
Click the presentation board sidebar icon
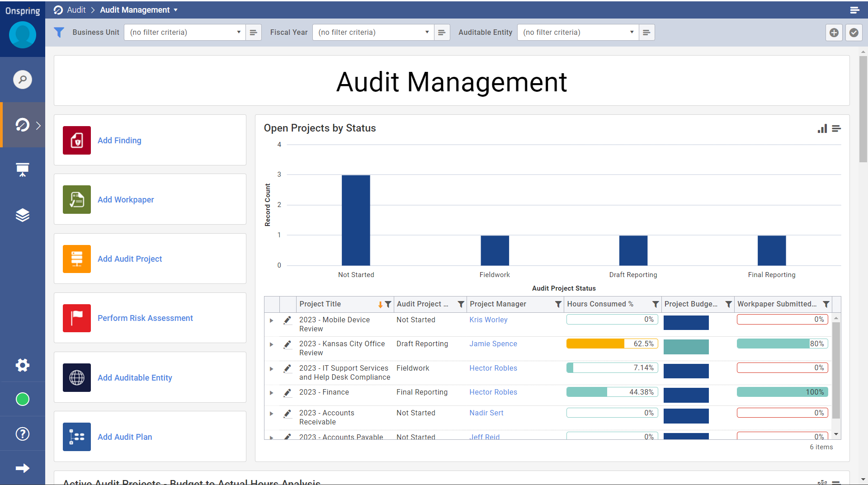[x=23, y=170]
